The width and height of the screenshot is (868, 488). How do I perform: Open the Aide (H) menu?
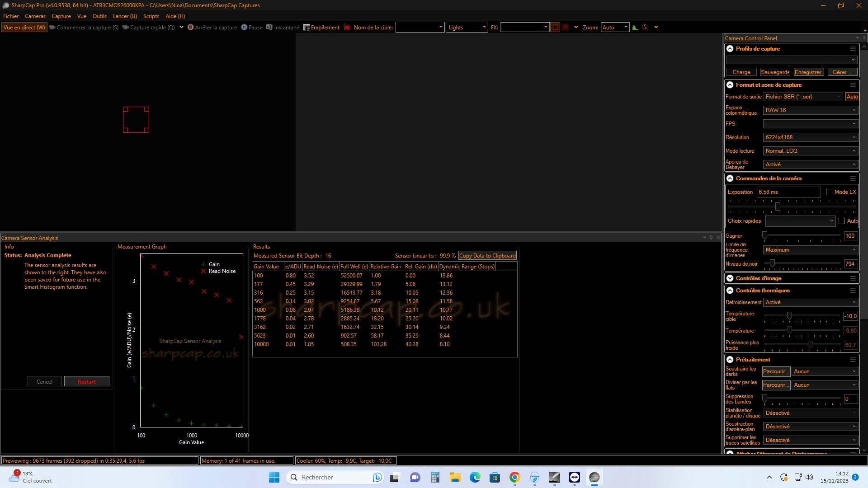coord(175,16)
